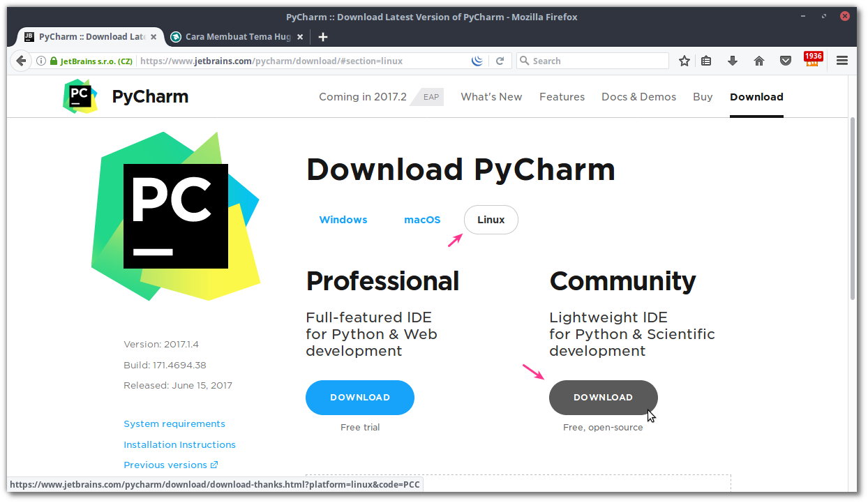
Task: Open the Downloads panel in Firefox toolbar
Action: [x=733, y=61]
